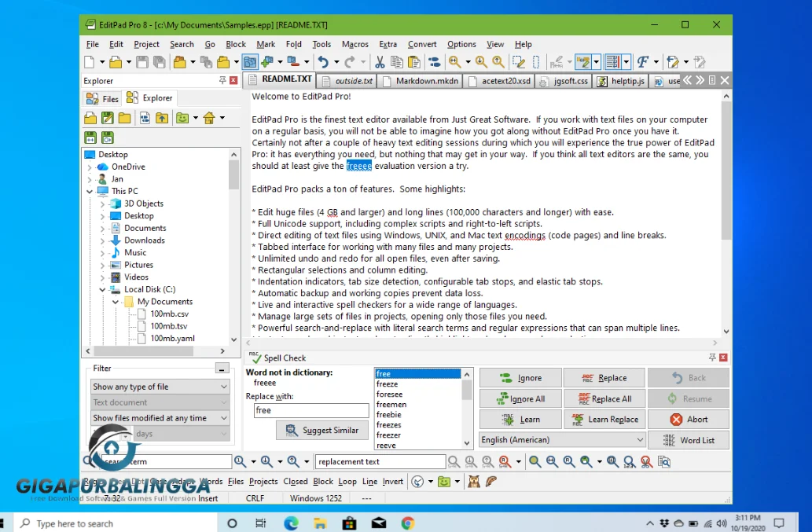Toggle the Files search option
Image resolution: width=812 pixels, height=532 pixels.
click(236, 481)
